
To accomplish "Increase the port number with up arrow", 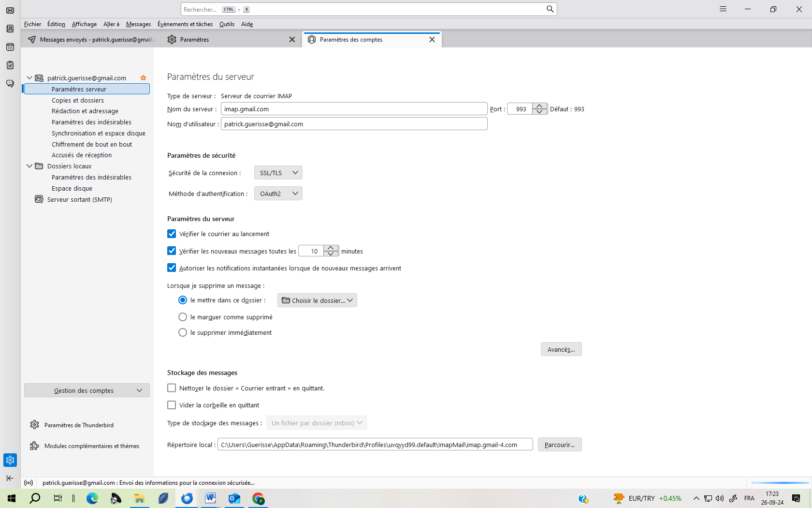I will click(539, 106).
